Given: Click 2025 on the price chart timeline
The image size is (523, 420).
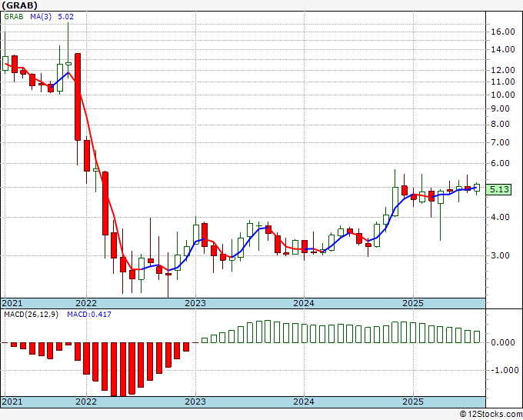Looking at the screenshot, I should pyautogui.click(x=413, y=303).
